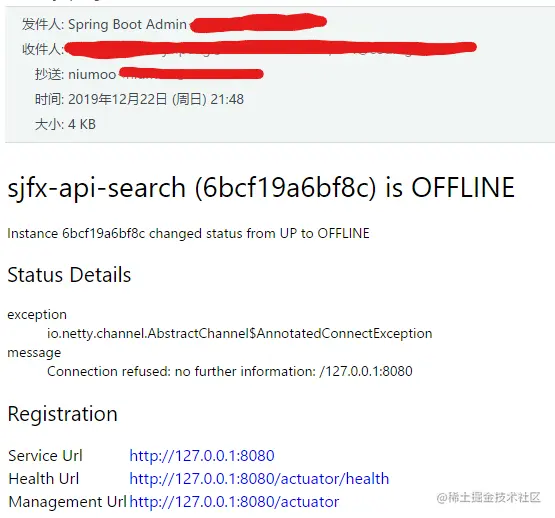This screenshot has height=518, width=555.
Task: Select io.netty.channel.AbstractChannel$AnnotatedConnectException text
Action: click(240, 334)
